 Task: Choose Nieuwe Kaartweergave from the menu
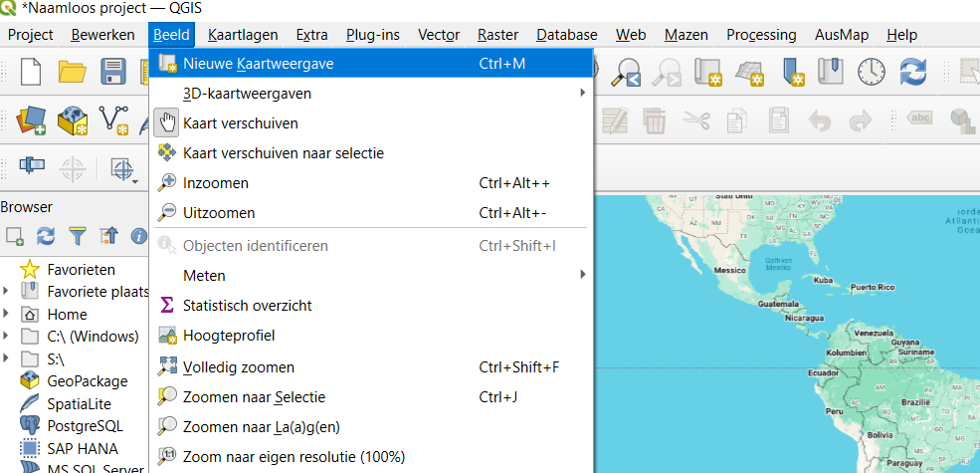(258, 64)
